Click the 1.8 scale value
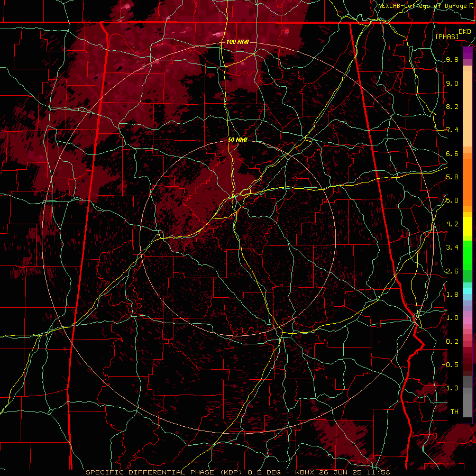The image size is (476, 476). tap(452, 295)
